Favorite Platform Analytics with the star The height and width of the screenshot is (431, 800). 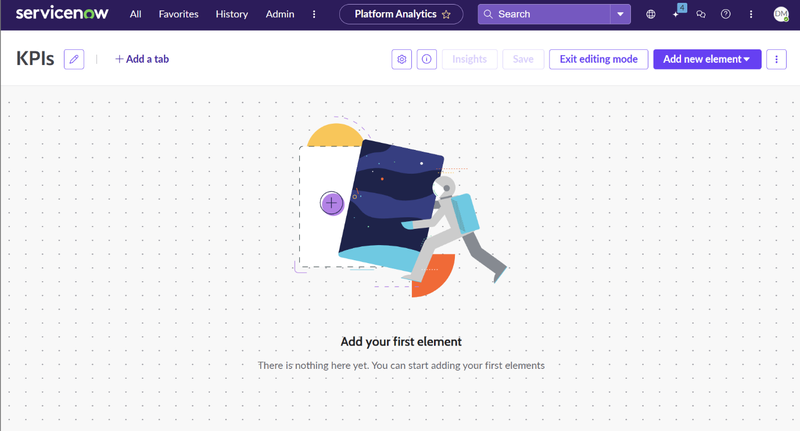[x=446, y=14]
